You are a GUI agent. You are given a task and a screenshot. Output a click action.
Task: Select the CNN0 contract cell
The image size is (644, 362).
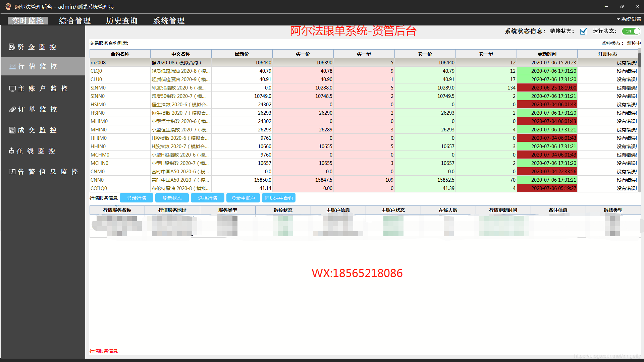click(120, 180)
